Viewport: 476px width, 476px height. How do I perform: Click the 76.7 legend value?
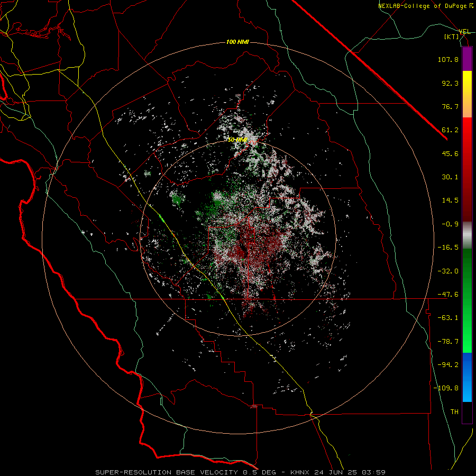[x=450, y=106]
